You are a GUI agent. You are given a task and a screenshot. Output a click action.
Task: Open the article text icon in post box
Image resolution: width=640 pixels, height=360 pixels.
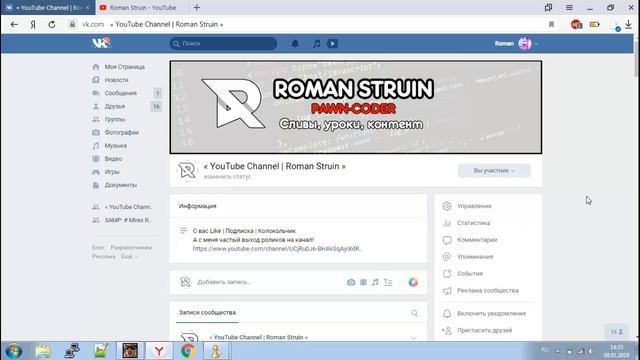pos(388,282)
